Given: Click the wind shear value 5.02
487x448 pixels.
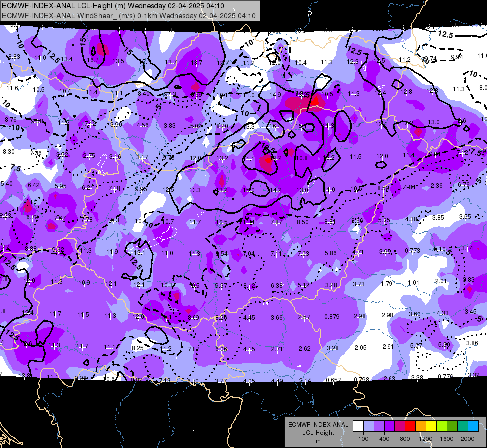Looking at the screenshot, I should point(195,126).
